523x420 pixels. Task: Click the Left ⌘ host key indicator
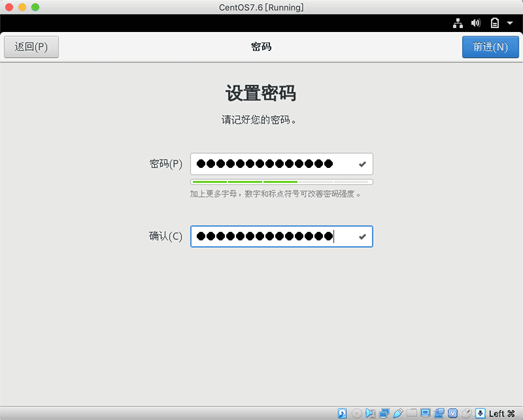click(501, 413)
